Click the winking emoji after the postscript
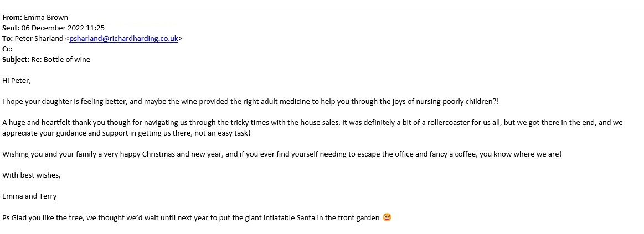 click(x=387, y=217)
